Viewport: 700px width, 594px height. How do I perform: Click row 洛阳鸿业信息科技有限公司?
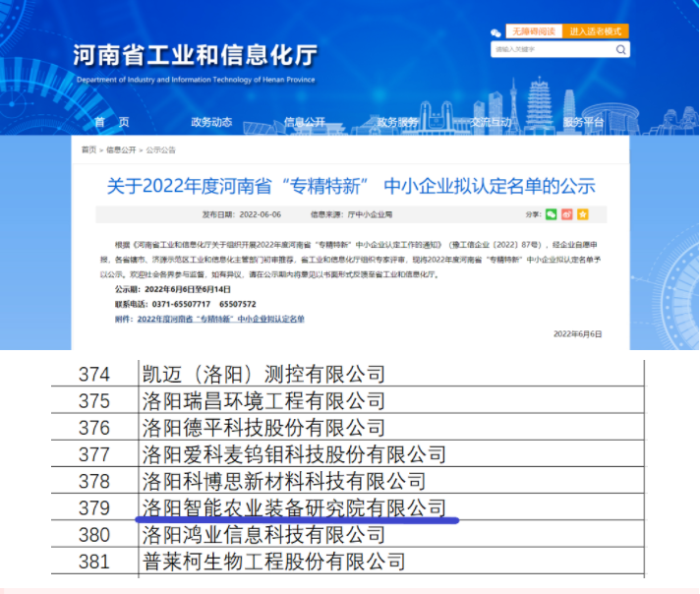[x=391, y=534]
